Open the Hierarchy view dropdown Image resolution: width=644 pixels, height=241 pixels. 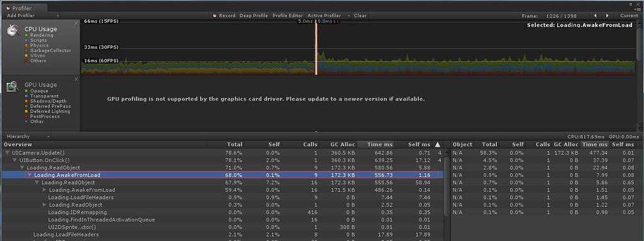click(28, 136)
